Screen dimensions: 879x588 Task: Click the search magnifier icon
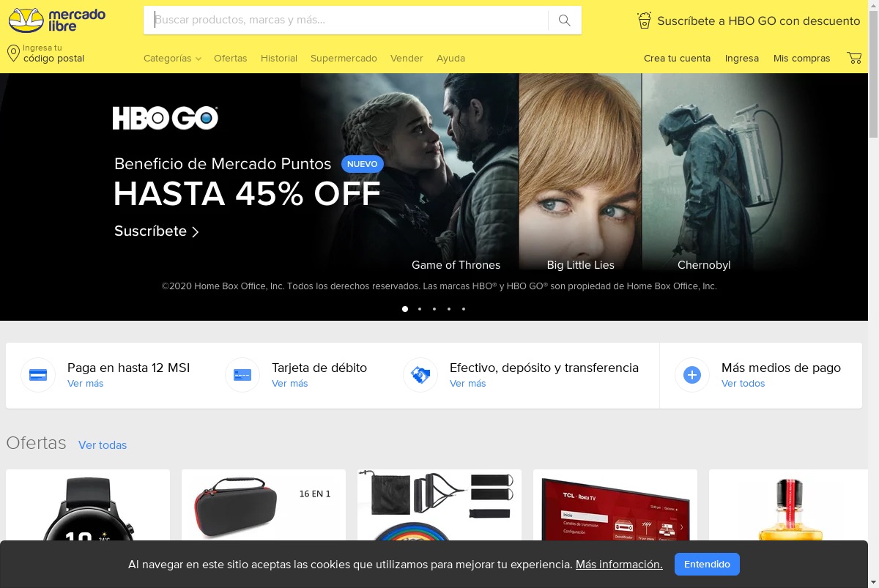(564, 21)
